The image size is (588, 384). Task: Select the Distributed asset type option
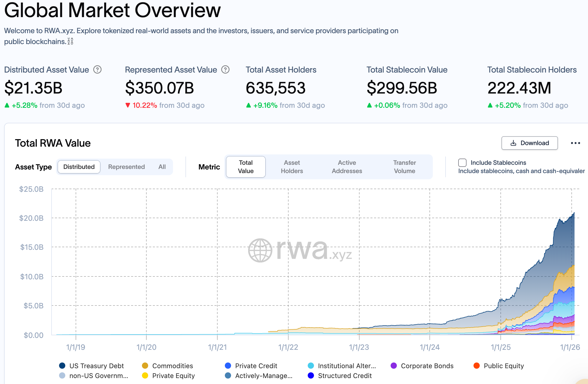(x=79, y=167)
